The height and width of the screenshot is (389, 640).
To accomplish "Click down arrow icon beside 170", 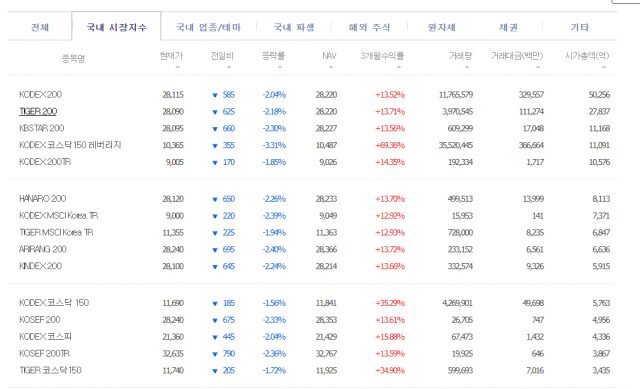I will coord(215,162).
